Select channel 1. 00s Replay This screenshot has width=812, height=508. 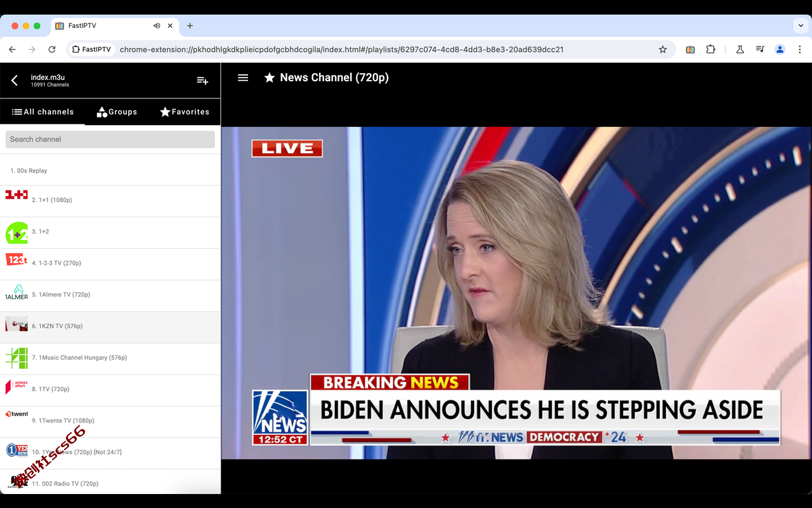110,170
